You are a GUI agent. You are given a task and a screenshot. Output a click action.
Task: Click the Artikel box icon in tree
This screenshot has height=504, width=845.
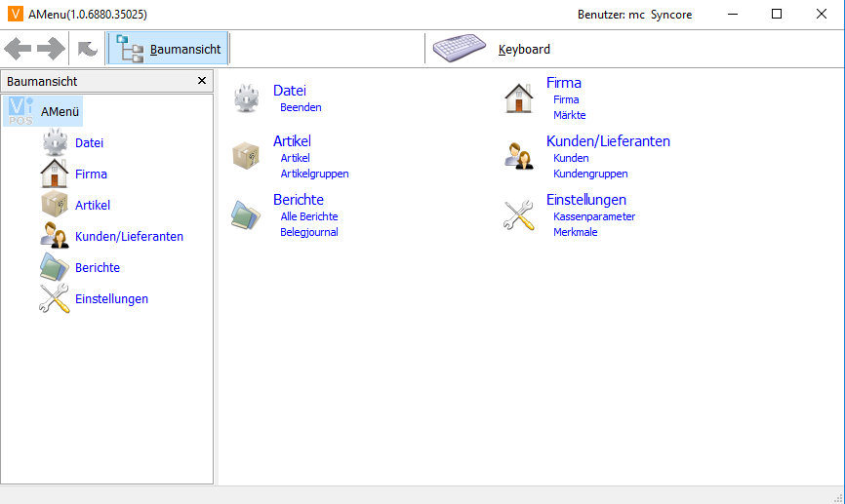pyautogui.click(x=54, y=205)
